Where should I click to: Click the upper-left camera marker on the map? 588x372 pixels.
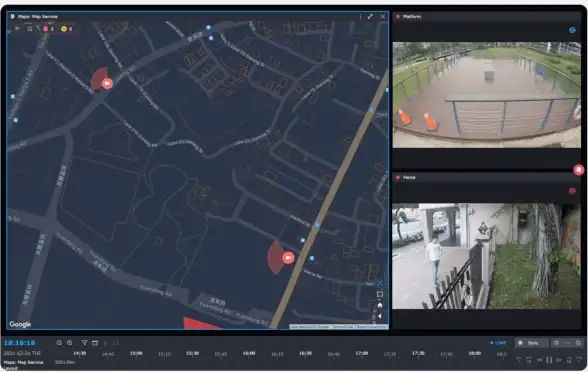107,83
